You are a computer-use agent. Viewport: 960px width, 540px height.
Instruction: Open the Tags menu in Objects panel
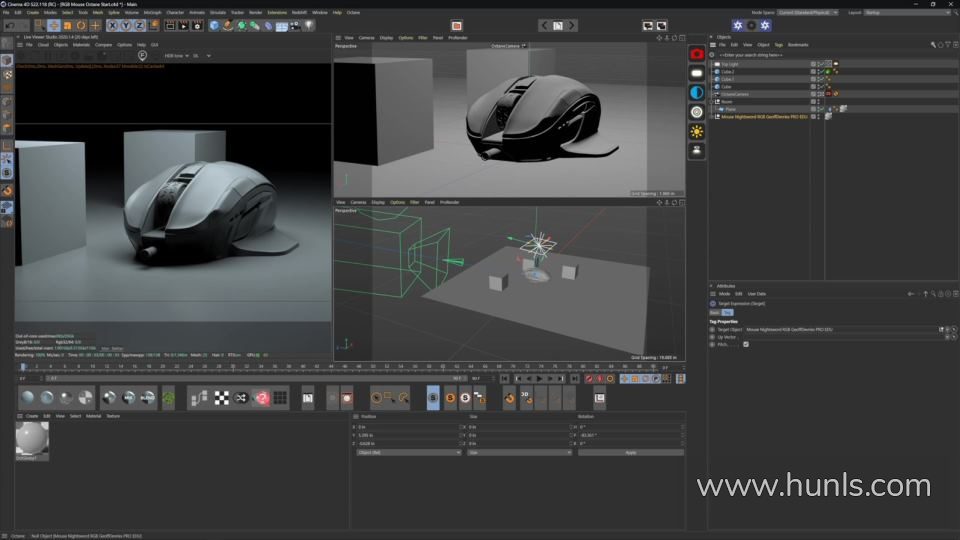(778, 45)
